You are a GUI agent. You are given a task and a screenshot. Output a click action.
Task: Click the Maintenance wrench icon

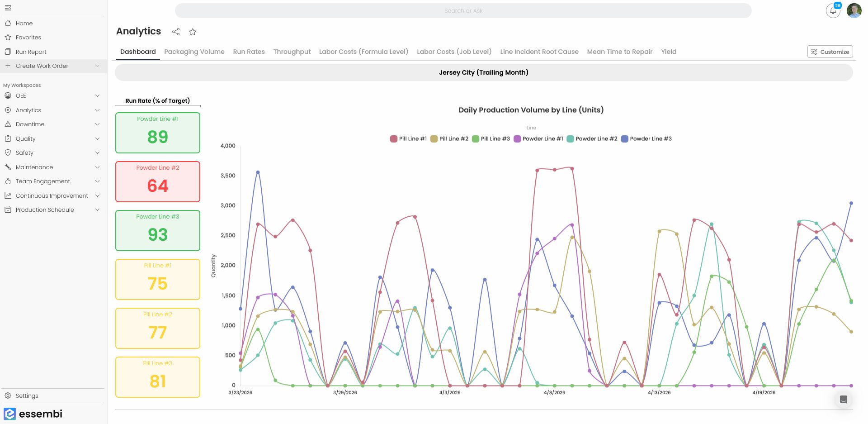click(x=8, y=167)
